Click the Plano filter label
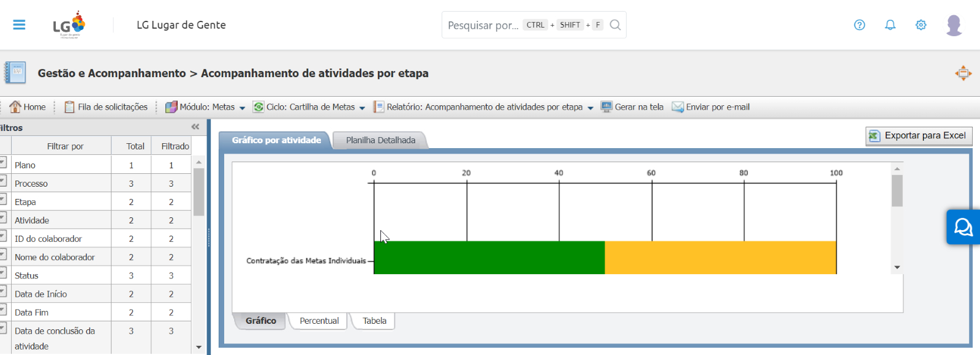 pyautogui.click(x=25, y=165)
